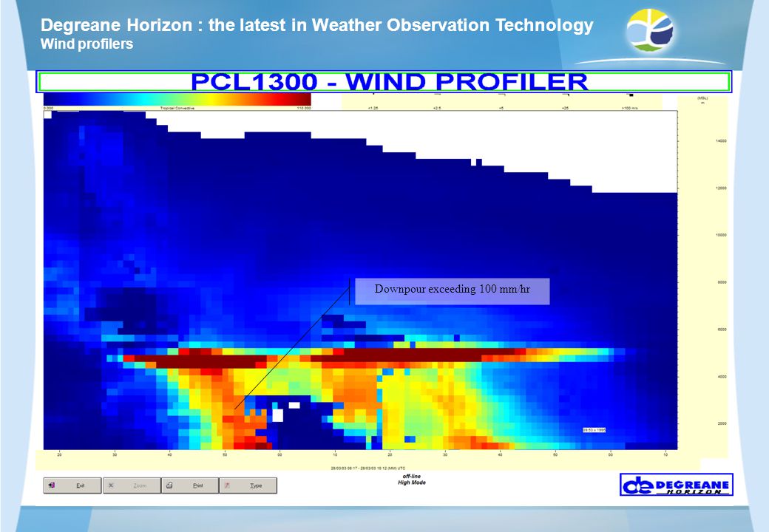Viewport: 769px width, 532px height.
Task: Click the Degreane Horizon logo at bottom right
Action: tap(677, 485)
